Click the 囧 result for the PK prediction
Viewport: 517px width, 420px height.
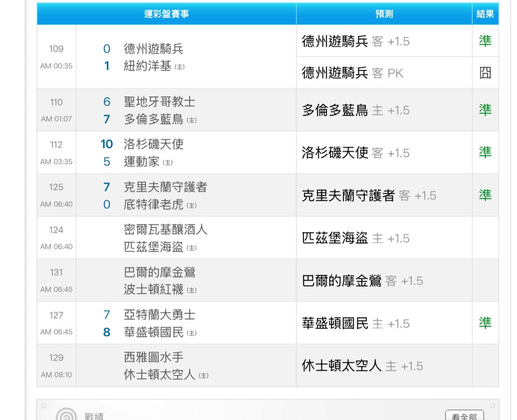(486, 73)
